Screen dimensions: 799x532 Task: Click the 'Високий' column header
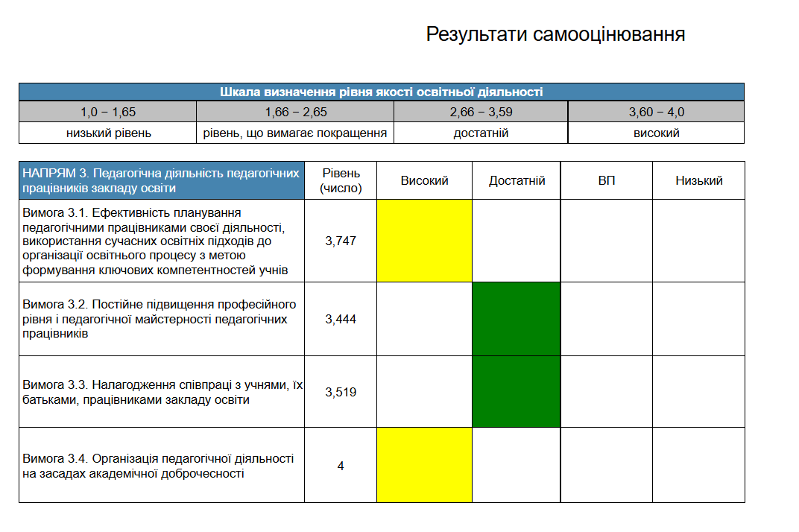click(x=425, y=180)
